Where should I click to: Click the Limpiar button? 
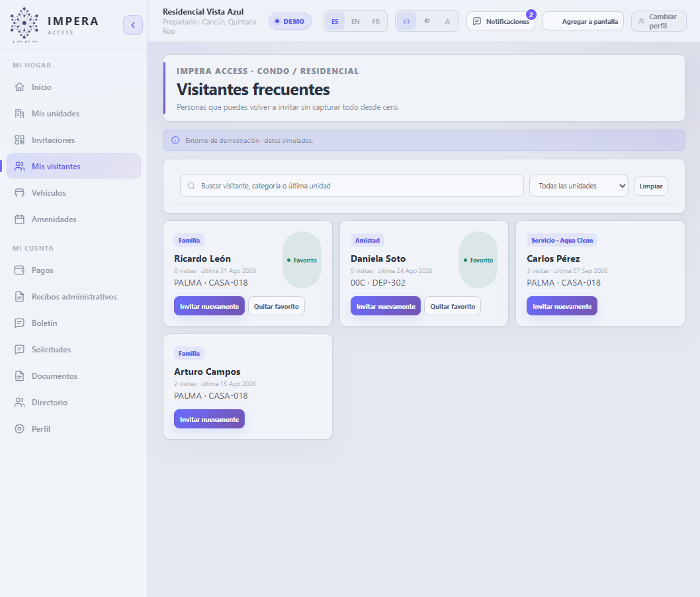click(651, 186)
